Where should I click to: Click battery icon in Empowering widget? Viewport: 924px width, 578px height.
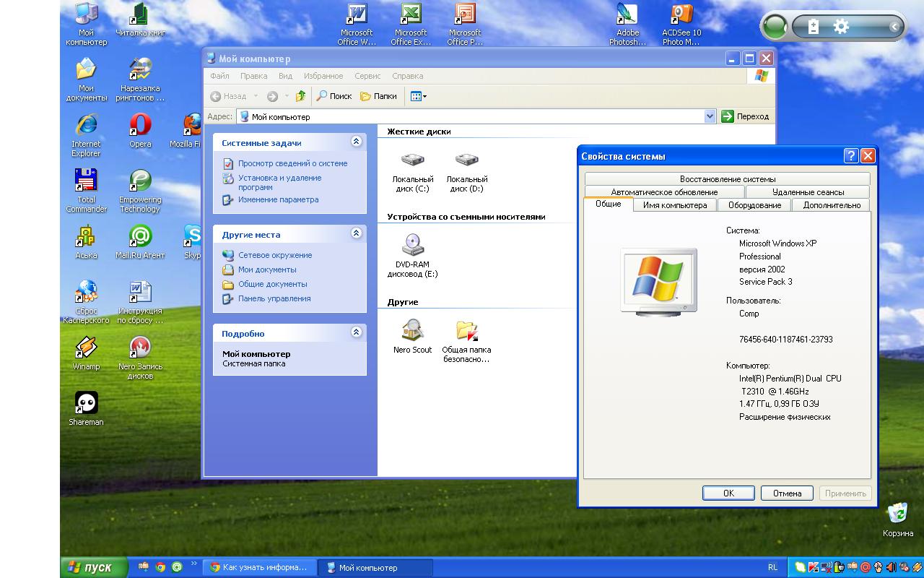814,27
